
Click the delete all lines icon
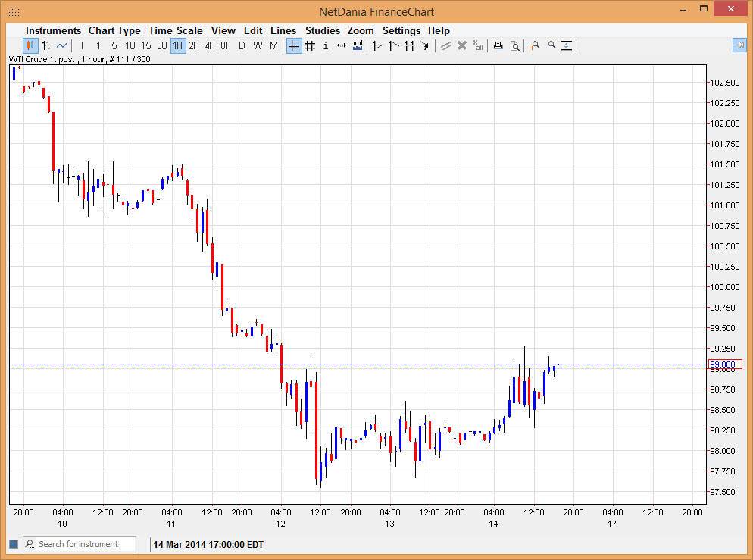pyautogui.click(x=478, y=45)
